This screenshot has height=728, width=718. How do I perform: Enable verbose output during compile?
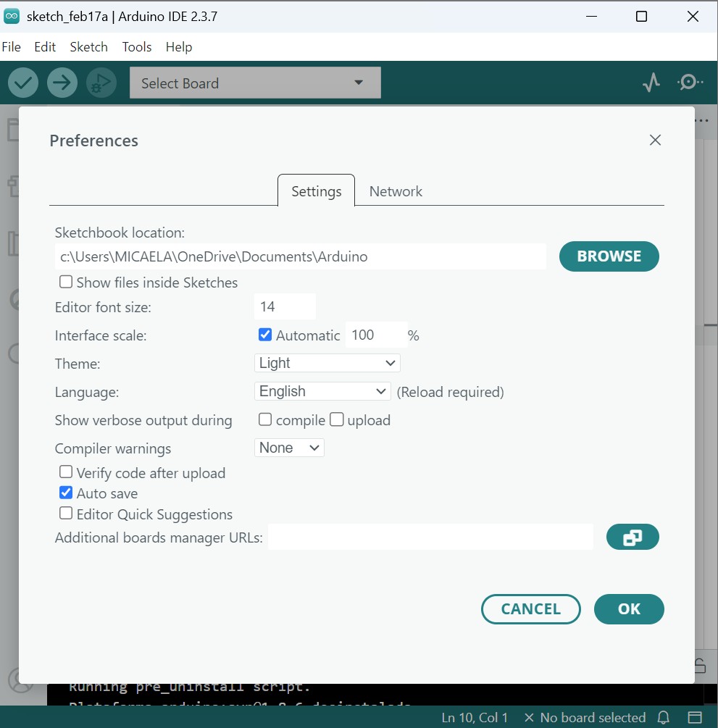tap(264, 419)
